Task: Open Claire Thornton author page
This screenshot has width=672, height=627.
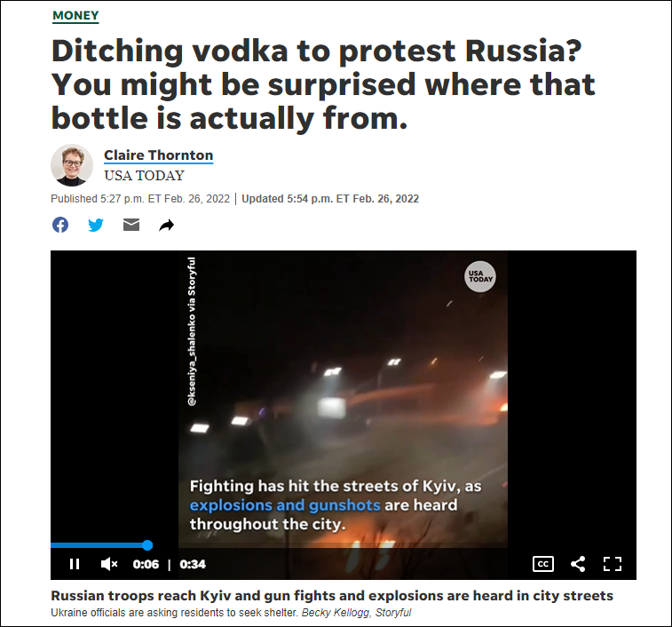Action: tap(159, 155)
